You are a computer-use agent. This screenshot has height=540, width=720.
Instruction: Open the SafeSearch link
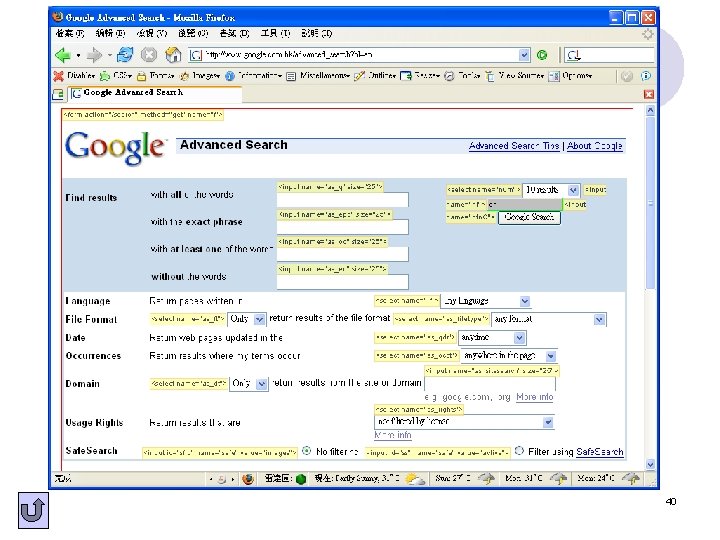click(x=600, y=452)
